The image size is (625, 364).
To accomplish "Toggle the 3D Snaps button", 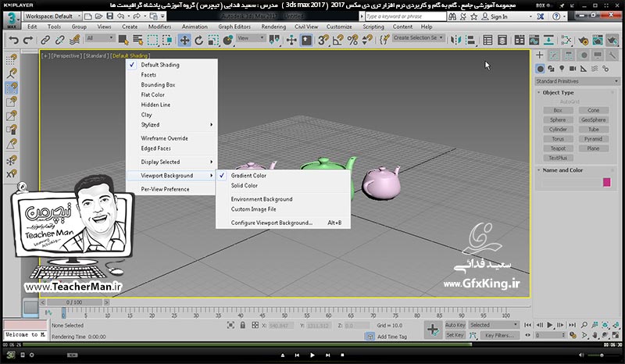I will 323,41.
